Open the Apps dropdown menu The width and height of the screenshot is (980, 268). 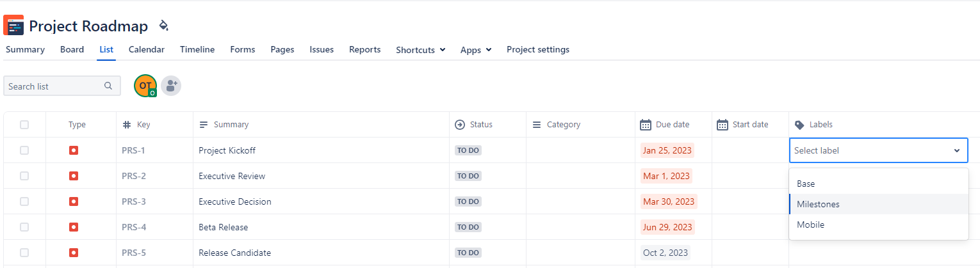tap(476, 50)
